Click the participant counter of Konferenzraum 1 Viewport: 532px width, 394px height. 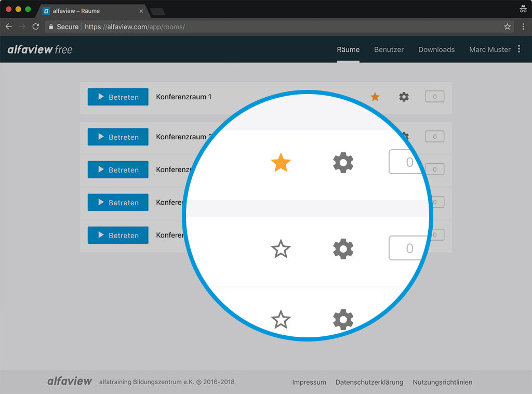[435, 97]
